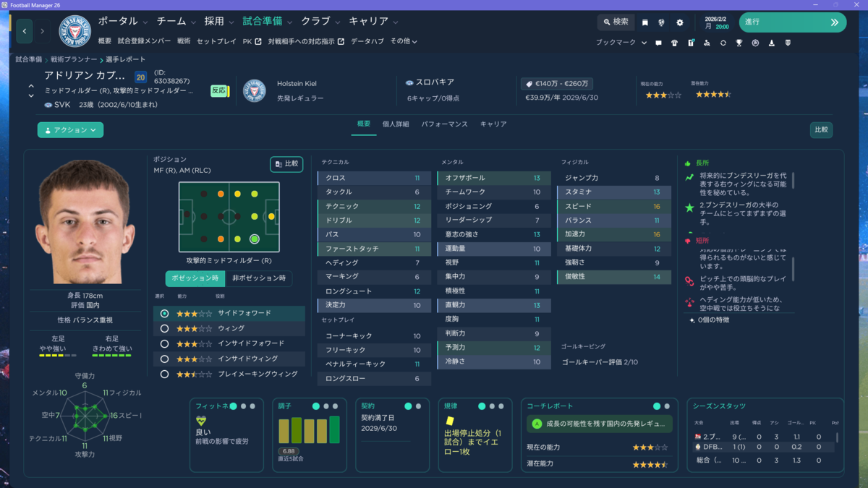The width and height of the screenshot is (868, 488).
Task: Click the circular arrows transfer bookmark icon
Action: click(723, 43)
